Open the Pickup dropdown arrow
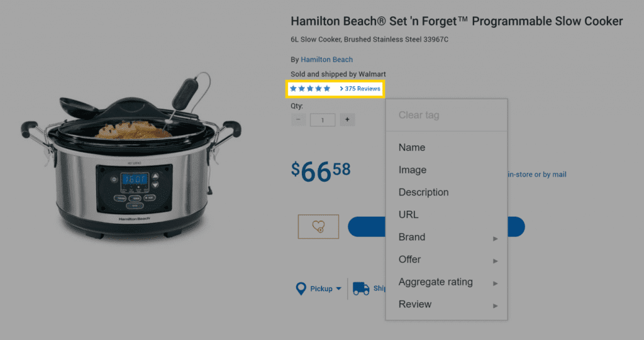Image resolution: width=644 pixels, height=340 pixels. (x=338, y=289)
